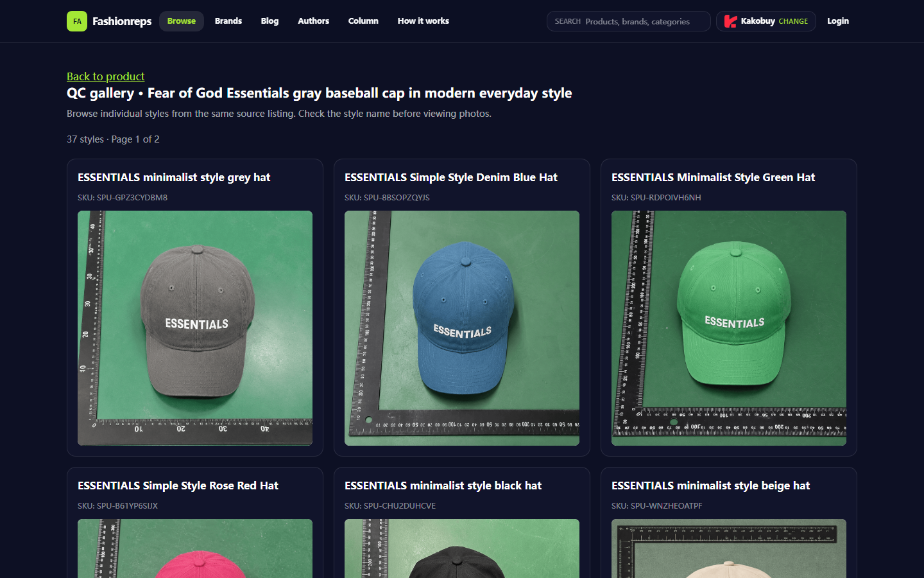The width and height of the screenshot is (924, 578).
Task: Click the green FA logo icon
Action: tap(77, 21)
